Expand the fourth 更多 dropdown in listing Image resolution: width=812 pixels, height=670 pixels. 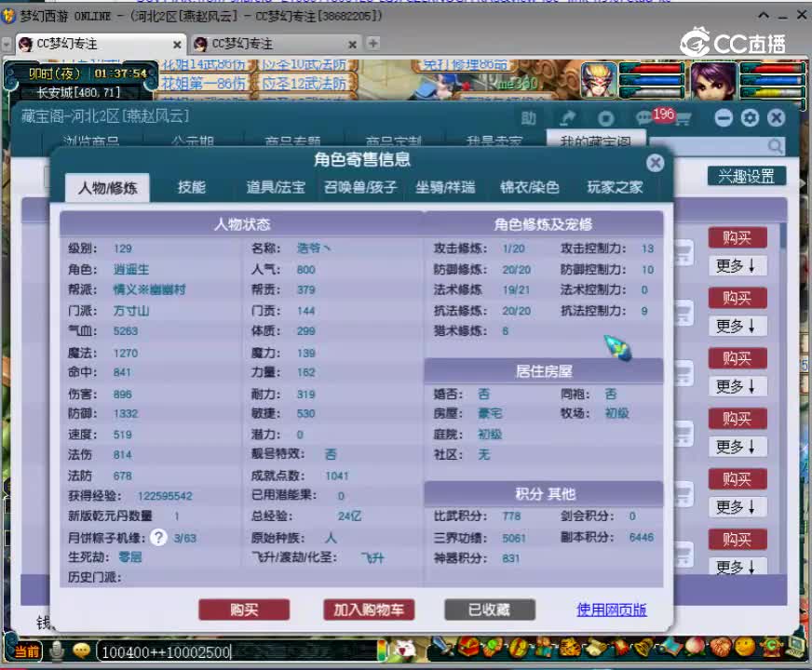(x=738, y=447)
